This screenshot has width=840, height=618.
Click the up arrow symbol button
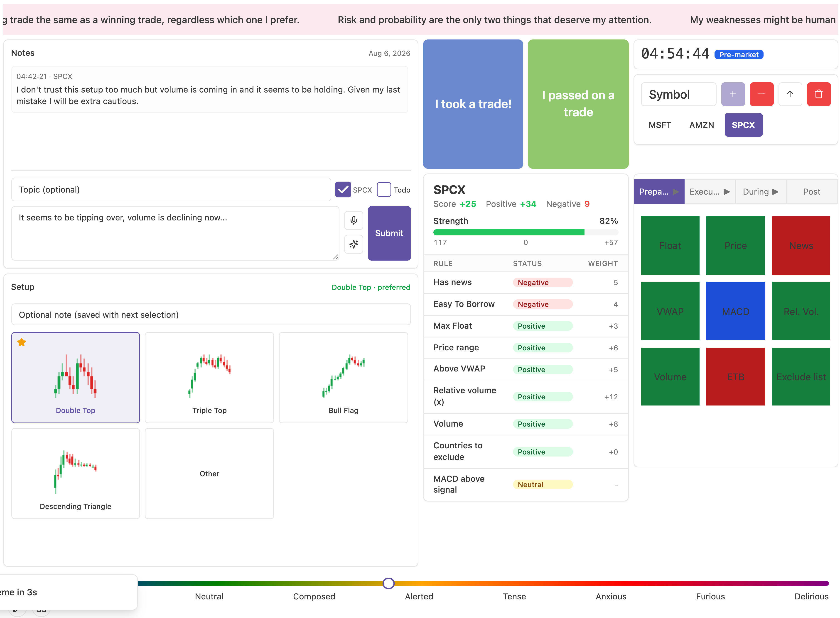click(x=790, y=94)
